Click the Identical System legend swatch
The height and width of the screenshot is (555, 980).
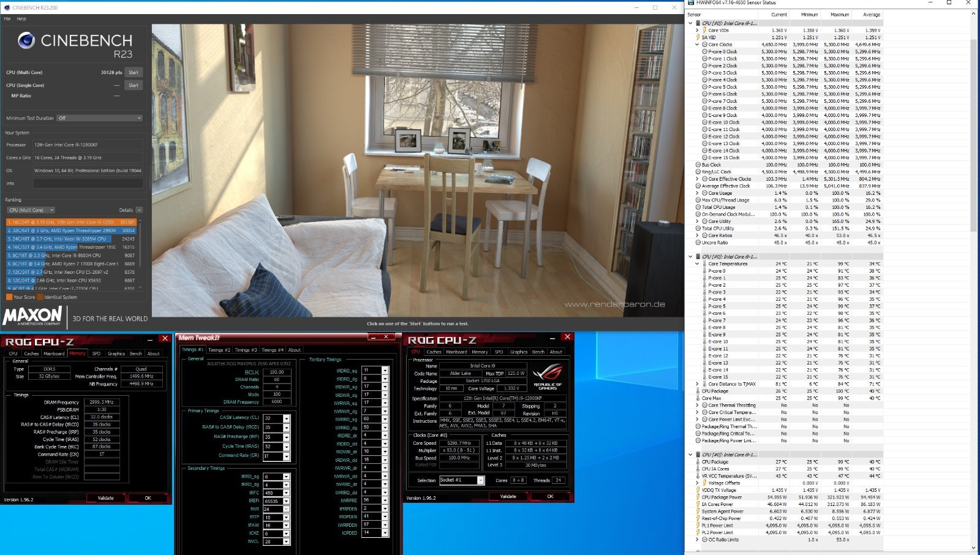pos(40,297)
